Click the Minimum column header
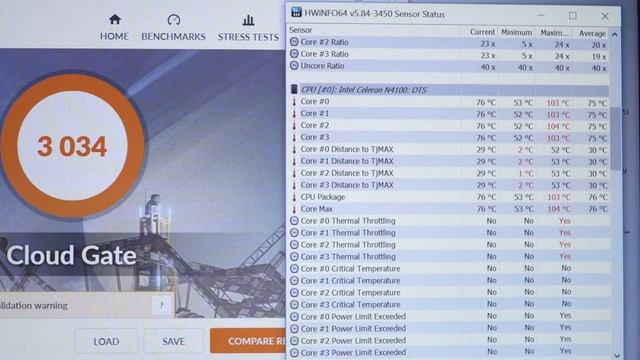Screen dimensions: 640x360 pos(516,32)
